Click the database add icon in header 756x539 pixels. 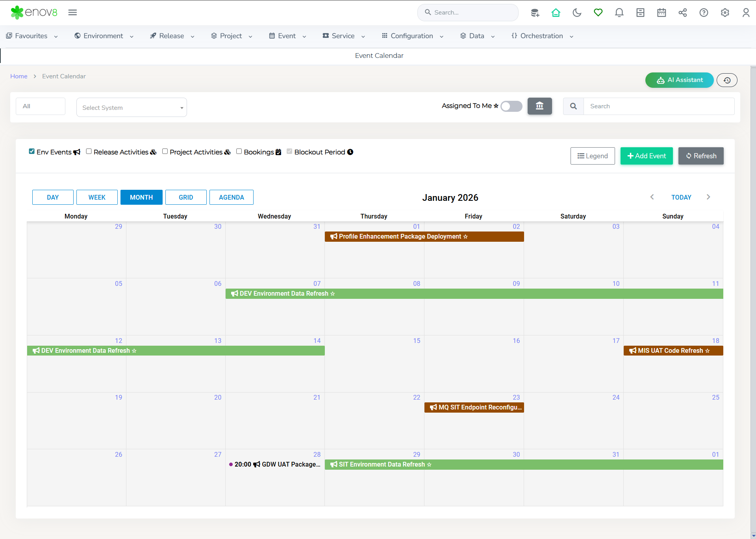[535, 13]
